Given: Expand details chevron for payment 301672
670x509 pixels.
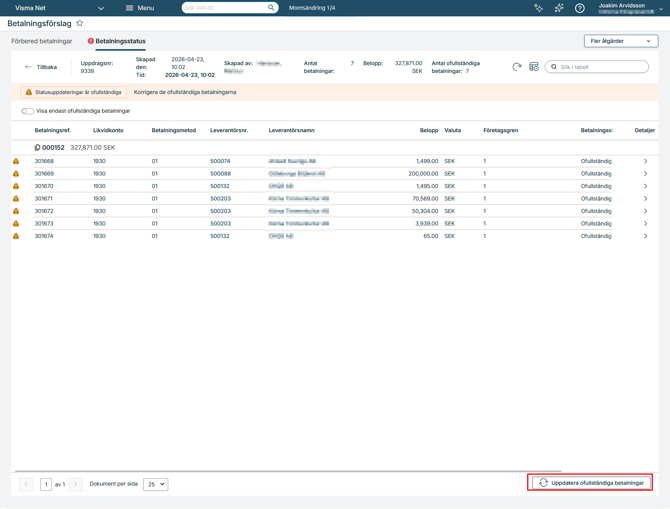Looking at the screenshot, I should click(x=645, y=211).
